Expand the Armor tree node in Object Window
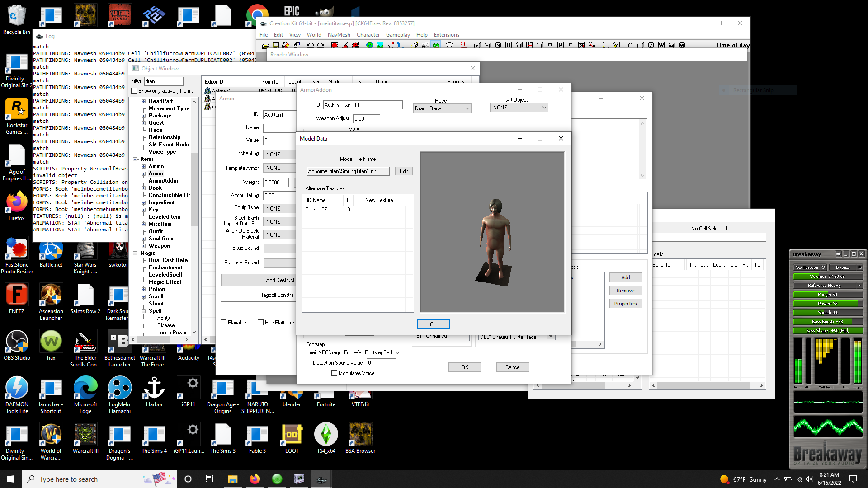Viewport: 868px width, 488px height. pyautogui.click(x=144, y=174)
